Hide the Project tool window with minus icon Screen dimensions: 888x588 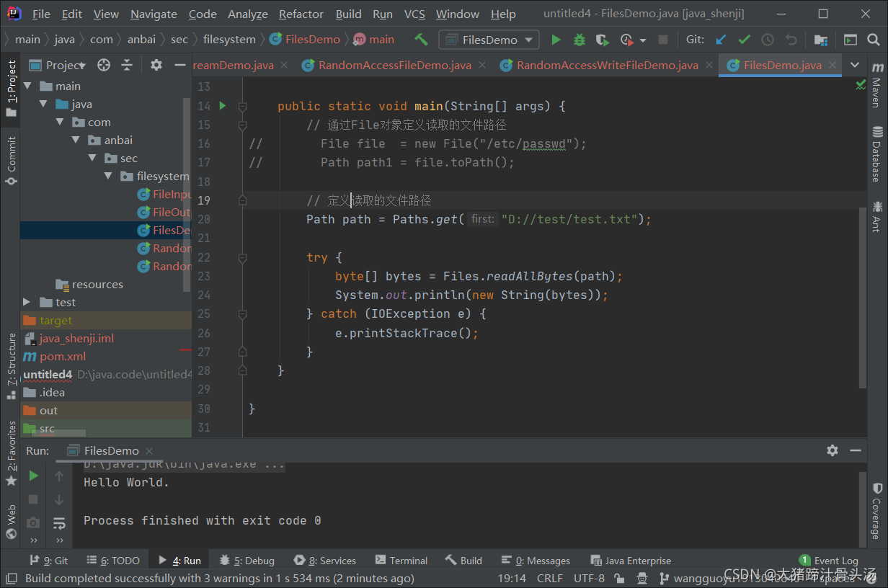tap(180, 66)
